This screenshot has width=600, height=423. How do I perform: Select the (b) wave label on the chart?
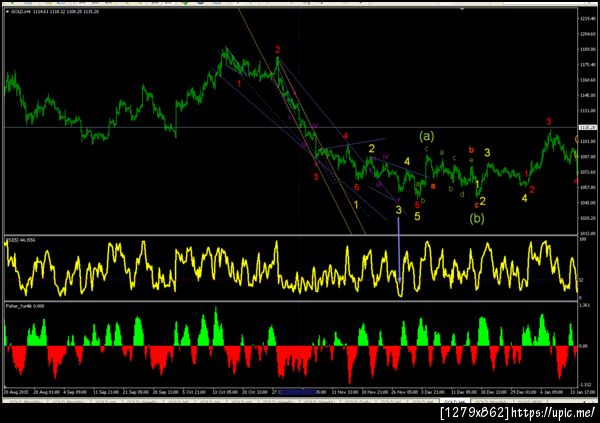(x=477, y=218)
